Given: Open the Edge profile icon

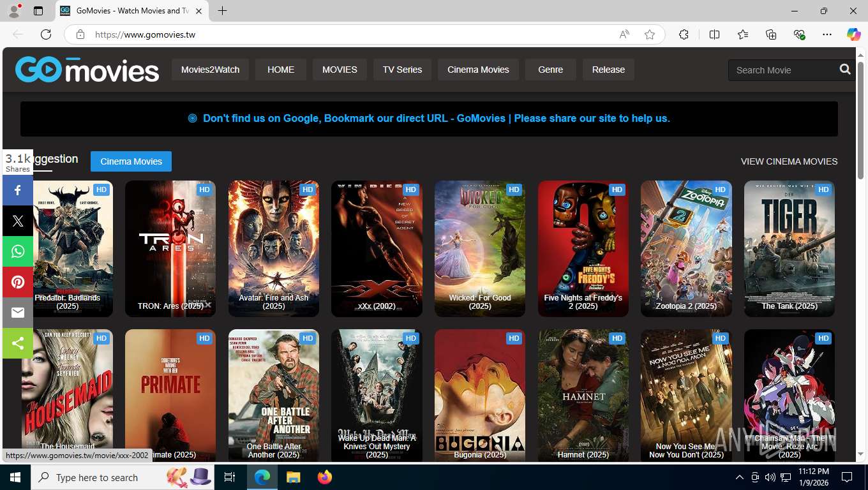Looking at the screenshot, I should click(14, 11).
